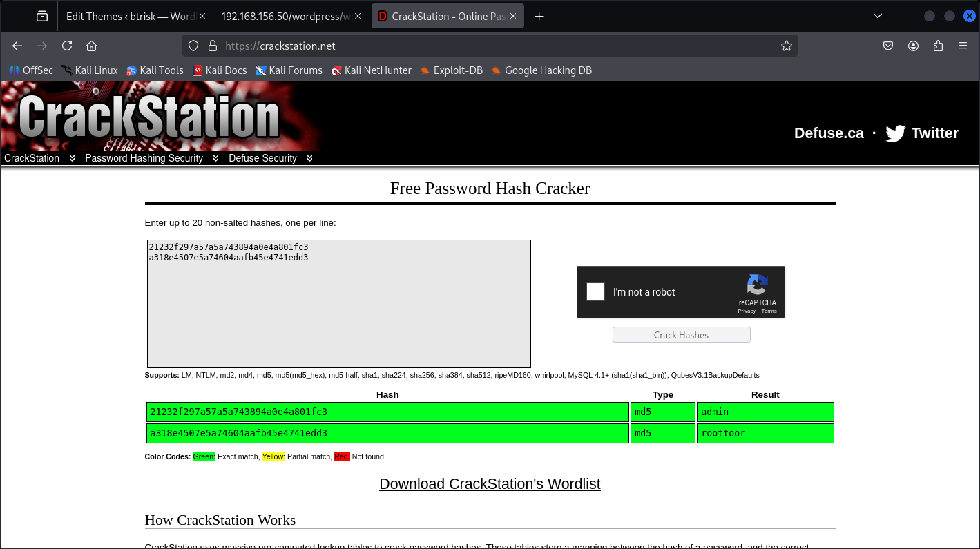
Task: Go back with the browser back arrow
Action: (x=17, y=46)
